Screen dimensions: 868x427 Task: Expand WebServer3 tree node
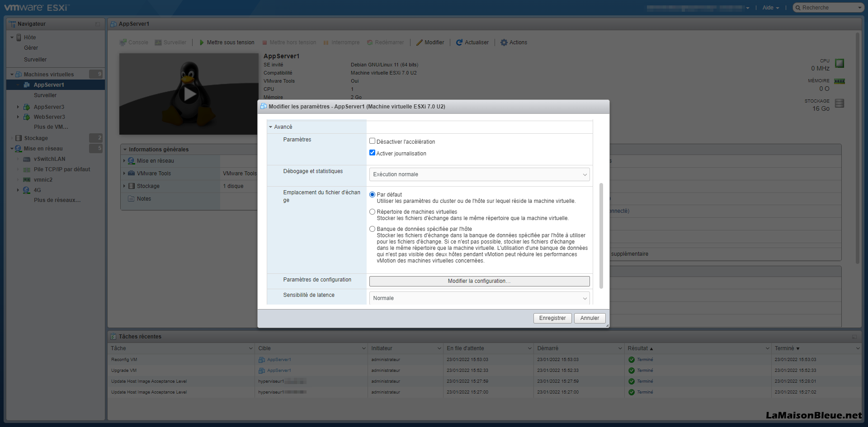click(x=18, y=117)
